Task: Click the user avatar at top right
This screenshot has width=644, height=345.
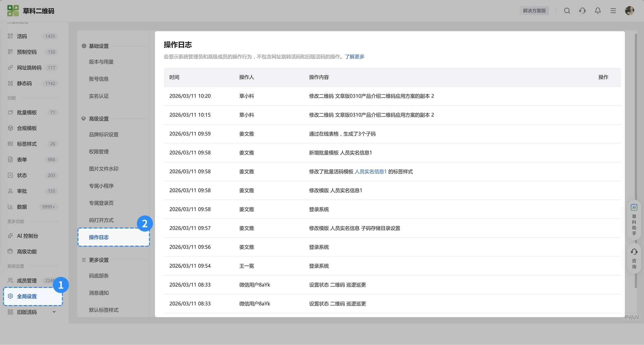Action: pos(630,10)
